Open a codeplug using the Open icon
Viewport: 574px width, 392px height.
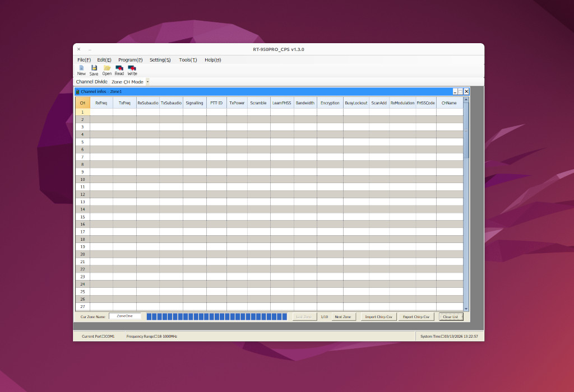pos(107,69)
